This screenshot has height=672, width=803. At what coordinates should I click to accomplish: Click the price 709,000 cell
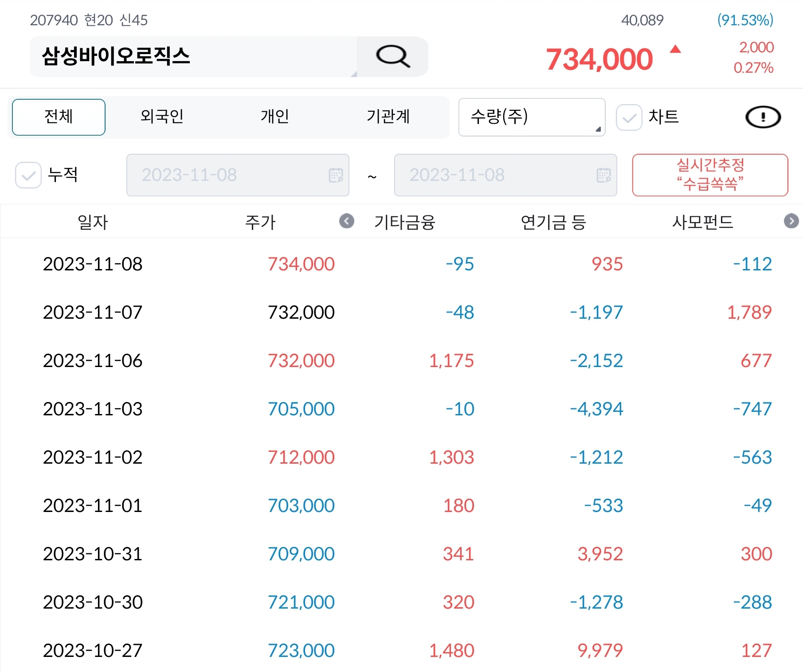click(x=301, y=554)
